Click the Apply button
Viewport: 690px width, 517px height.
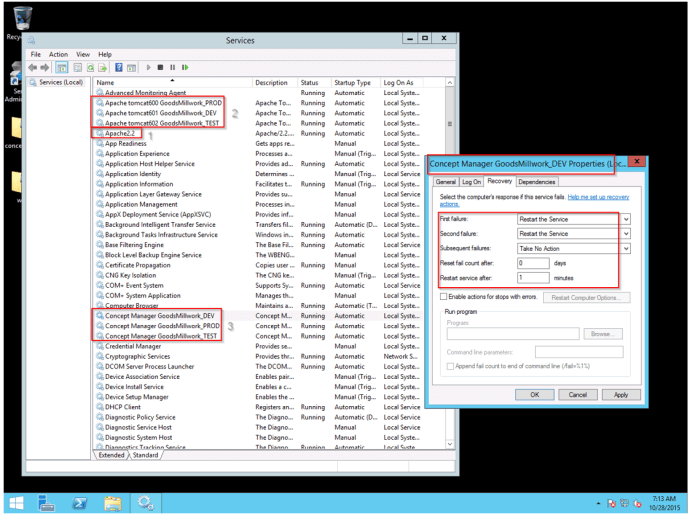[621, 395]
